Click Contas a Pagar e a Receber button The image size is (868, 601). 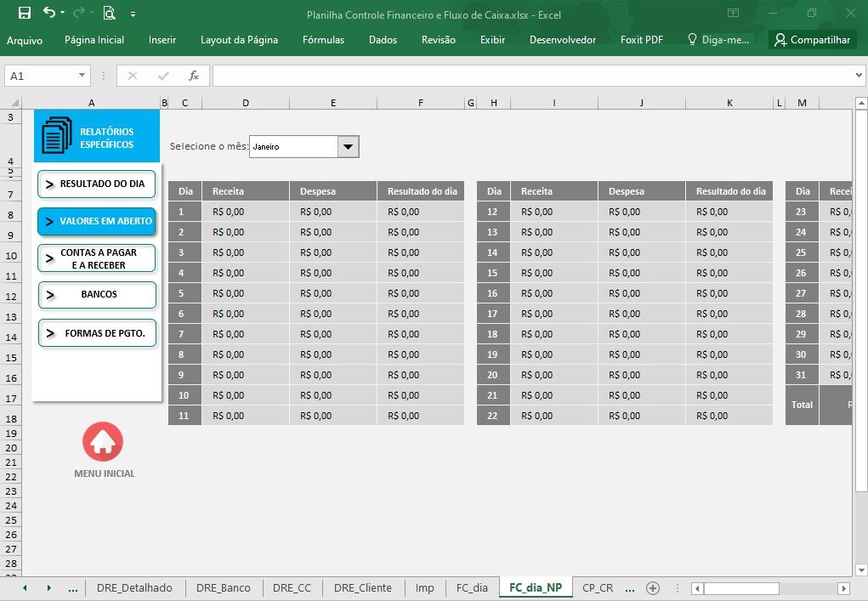click(96, 258)
